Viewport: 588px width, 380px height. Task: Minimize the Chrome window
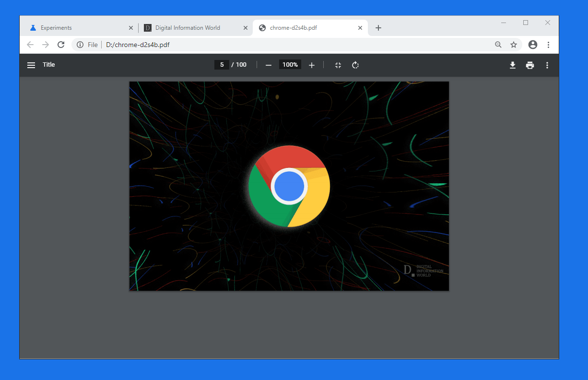[x=504, y=23]
